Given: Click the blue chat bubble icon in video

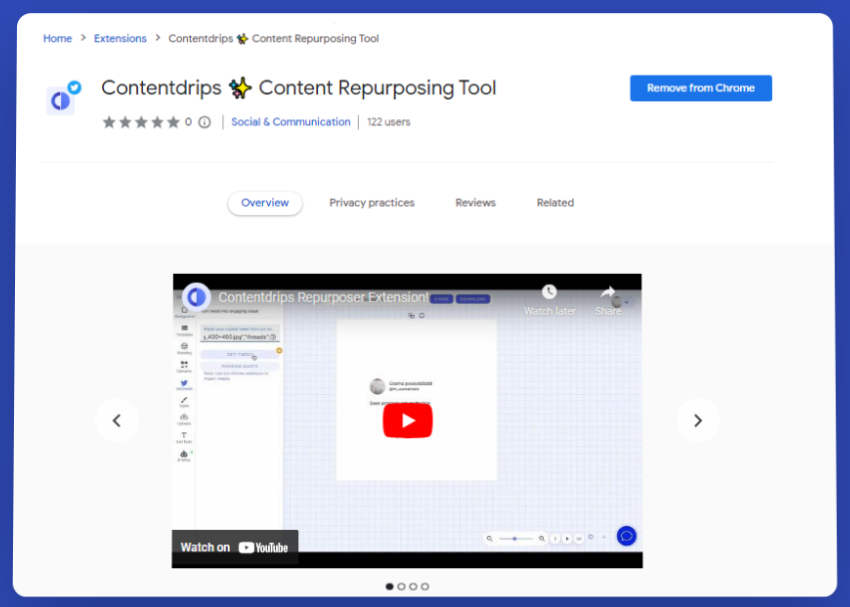Looking at the screenshot, I should (x=626, y=536).
